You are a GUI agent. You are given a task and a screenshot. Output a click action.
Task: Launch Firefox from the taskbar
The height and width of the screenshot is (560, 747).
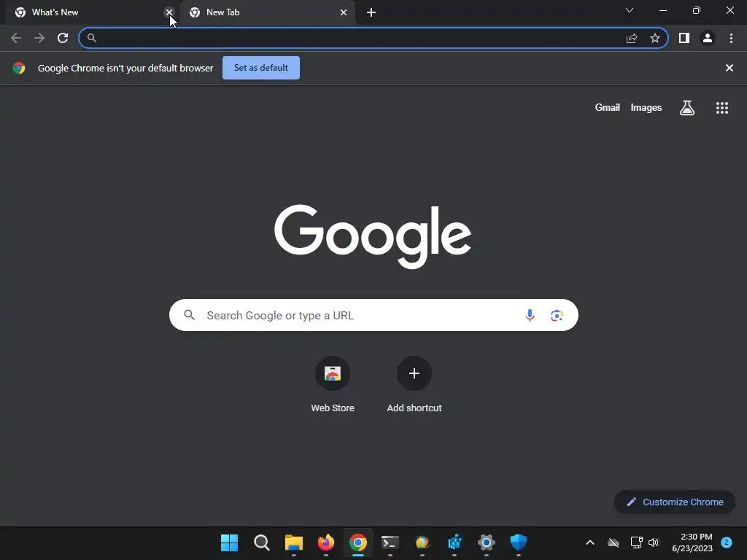pos(326,542)
